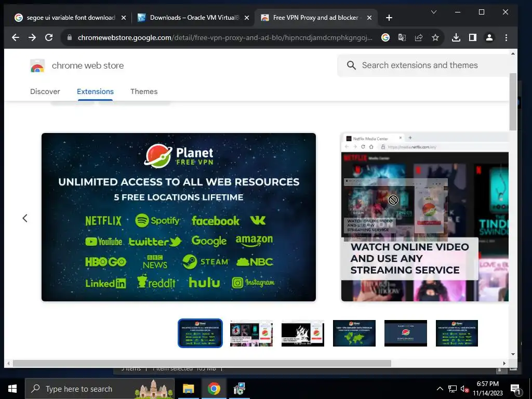Open the Discover section
This screenshot has width=532, height=399.
(45, 91)
